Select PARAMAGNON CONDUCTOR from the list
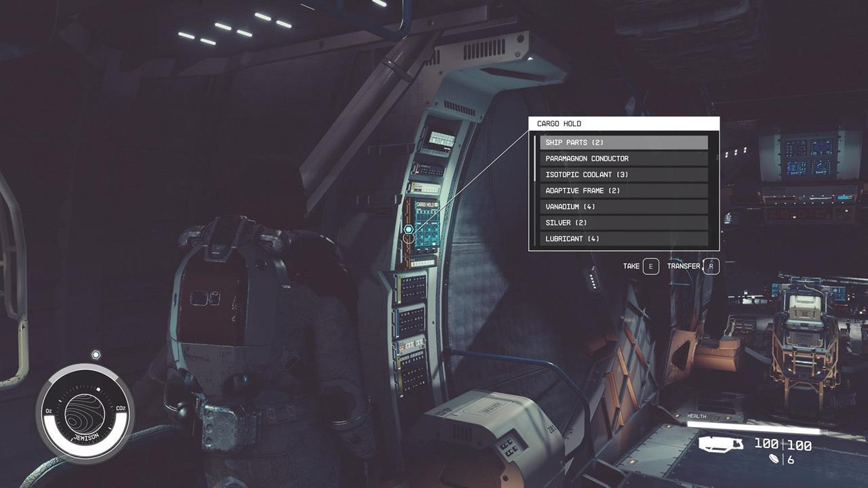This screenshot has height=488, width=868. click(623, 158)
